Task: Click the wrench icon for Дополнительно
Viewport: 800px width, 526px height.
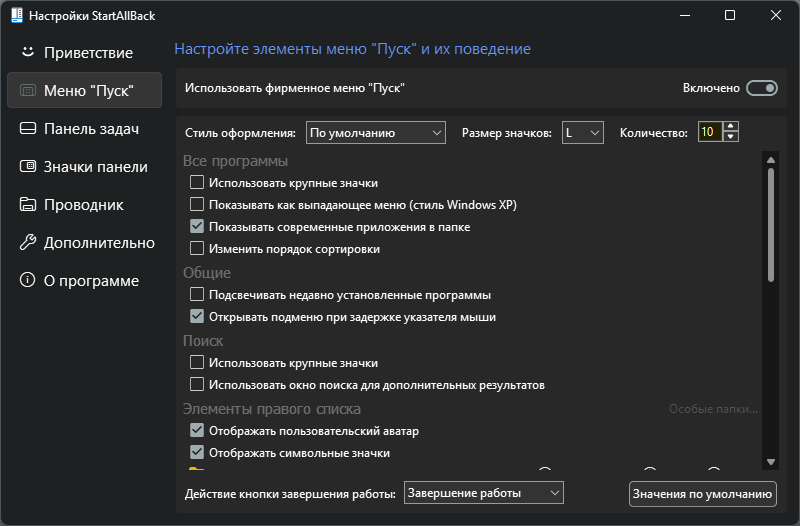Action: (x=28, y=242)
